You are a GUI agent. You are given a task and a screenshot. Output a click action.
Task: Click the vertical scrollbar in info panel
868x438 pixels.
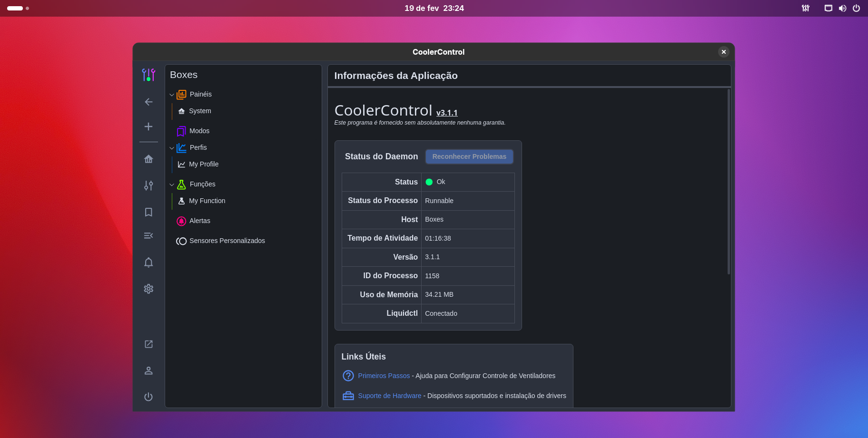point(728,181)
